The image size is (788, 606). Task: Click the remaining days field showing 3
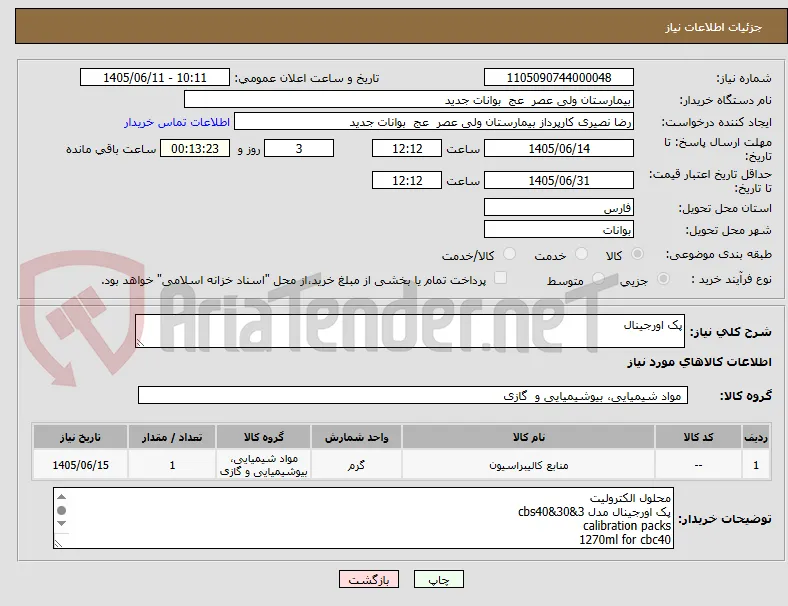299,149
